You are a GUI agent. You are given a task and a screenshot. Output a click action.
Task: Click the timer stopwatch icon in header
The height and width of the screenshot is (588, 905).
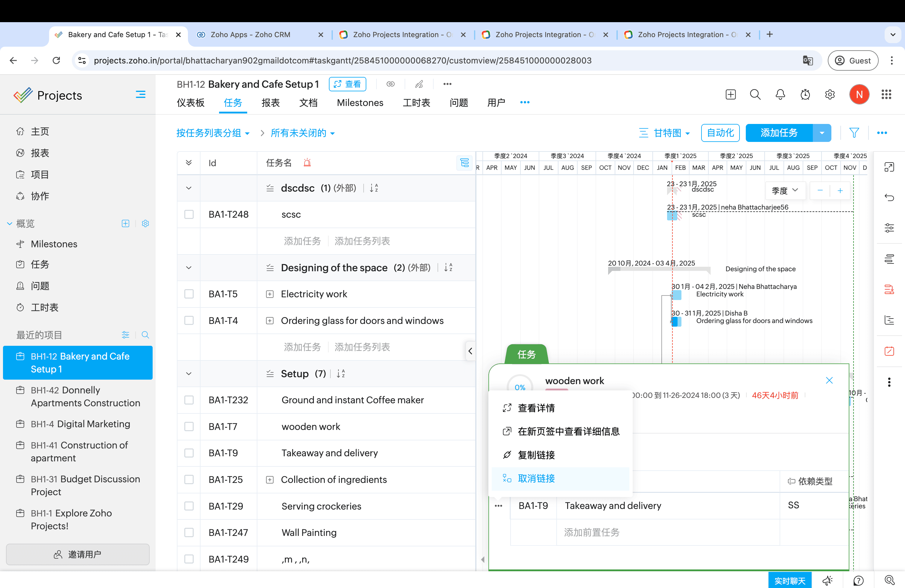805,94
